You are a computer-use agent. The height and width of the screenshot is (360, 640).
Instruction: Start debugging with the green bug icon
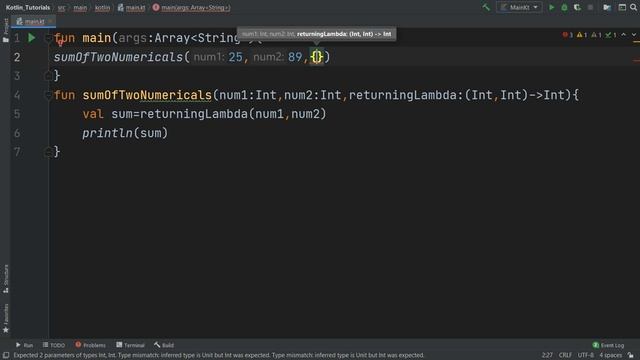click(x=564, y=7)
